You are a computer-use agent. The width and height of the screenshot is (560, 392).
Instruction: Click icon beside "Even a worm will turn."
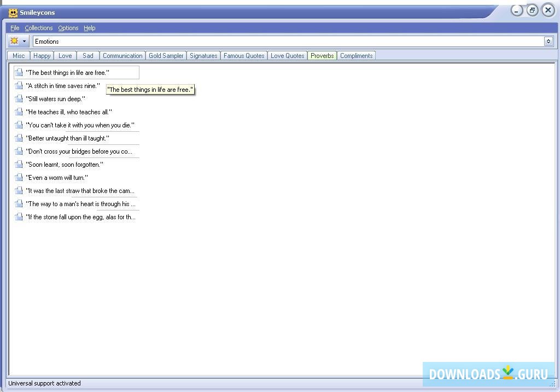tap(19, 178)
